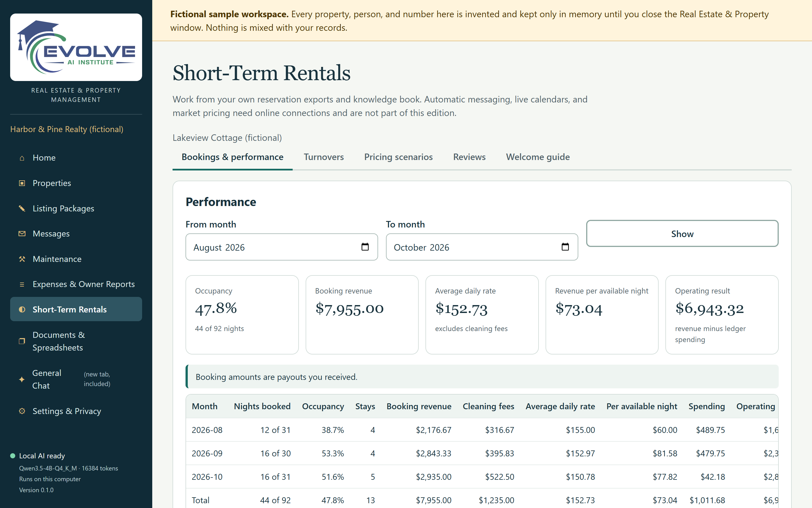Click the Nights booked column header
Image resolution: width=812 pixels, height=508 pixels.
(262, 406)
